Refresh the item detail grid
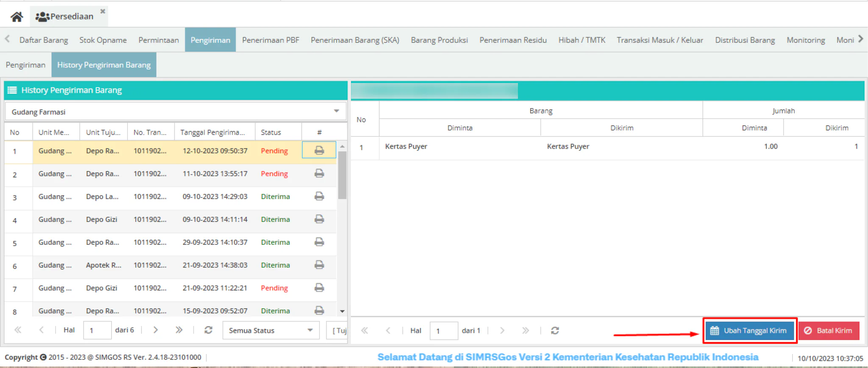 (x=555, y=330)
